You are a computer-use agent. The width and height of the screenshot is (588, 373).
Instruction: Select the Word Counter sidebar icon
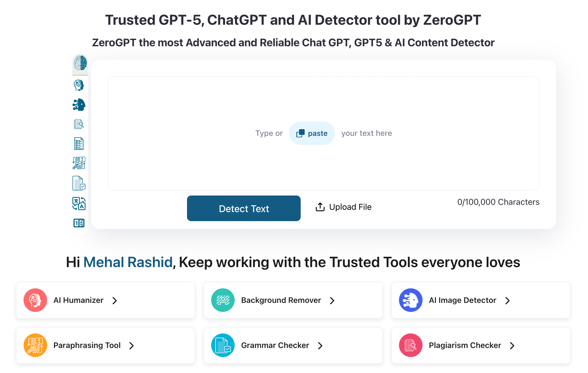point(79,223)
